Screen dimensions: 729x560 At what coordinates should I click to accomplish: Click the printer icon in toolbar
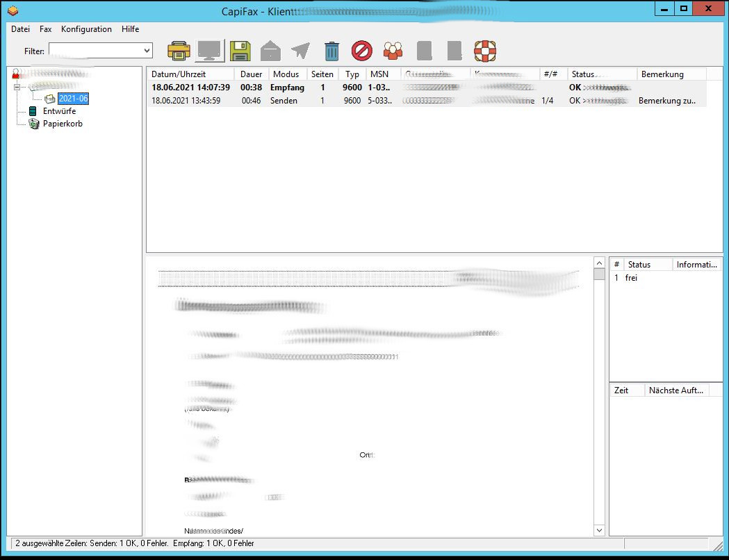[179, 51]
